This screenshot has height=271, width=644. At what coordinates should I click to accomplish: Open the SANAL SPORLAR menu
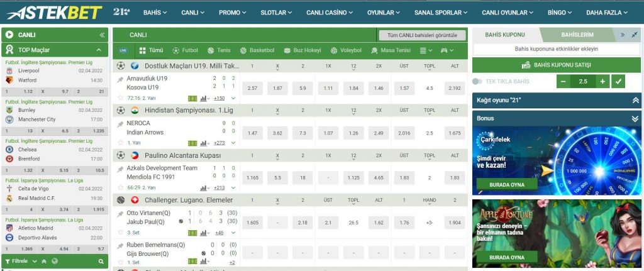[x=441, y=13]
